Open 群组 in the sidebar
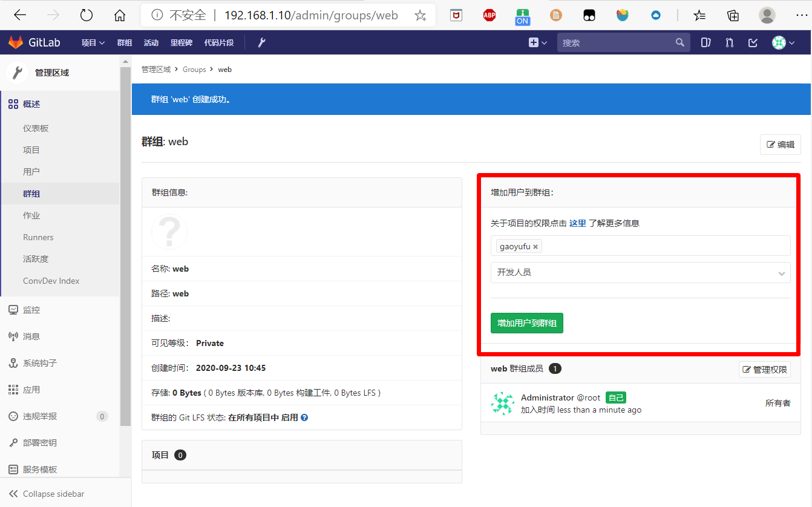This screenshot has height=507, width=812. (x=31, y=194)
